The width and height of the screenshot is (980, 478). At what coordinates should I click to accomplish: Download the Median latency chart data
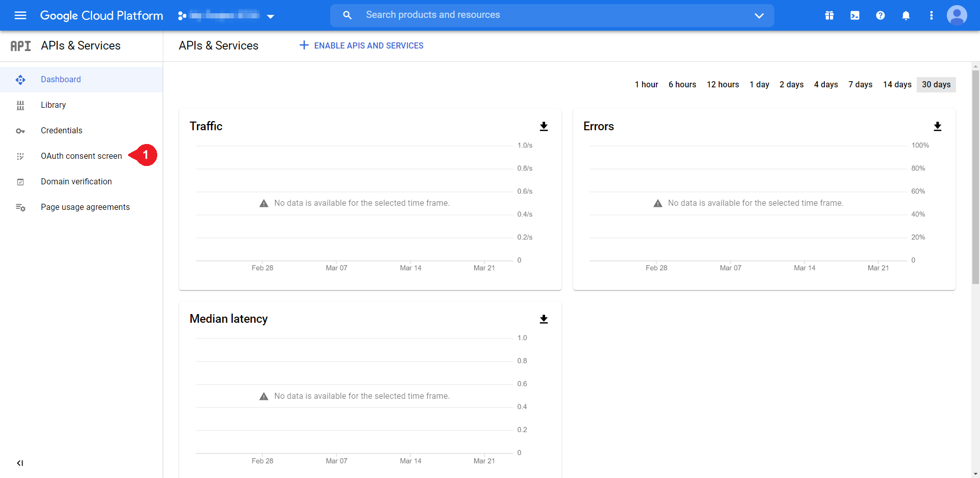544,319
